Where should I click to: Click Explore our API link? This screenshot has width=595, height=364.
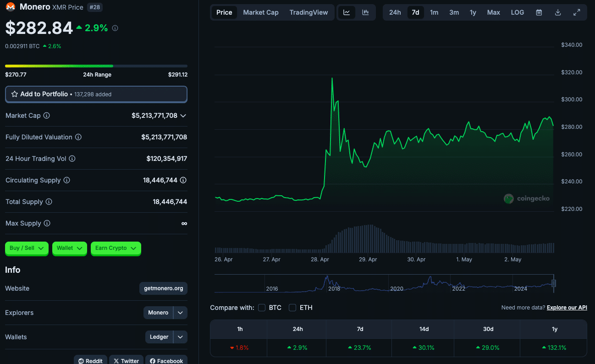(x=567, y=308)
